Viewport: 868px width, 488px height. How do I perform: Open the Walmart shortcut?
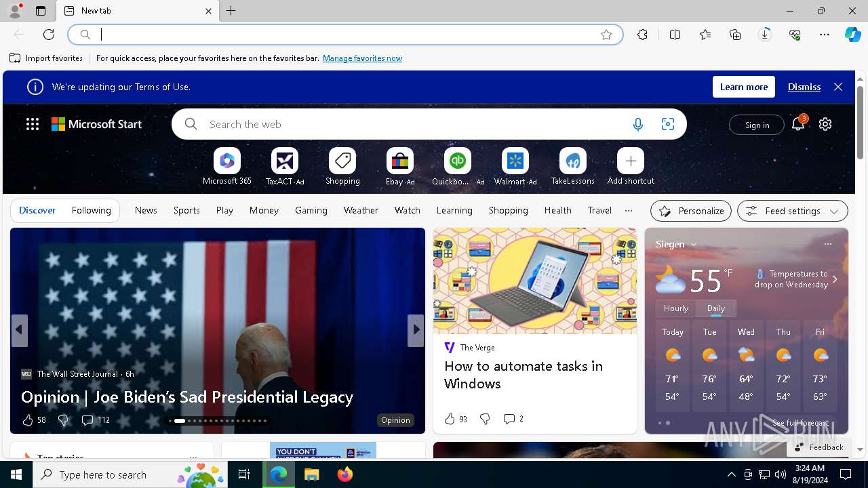click(515, 167)
